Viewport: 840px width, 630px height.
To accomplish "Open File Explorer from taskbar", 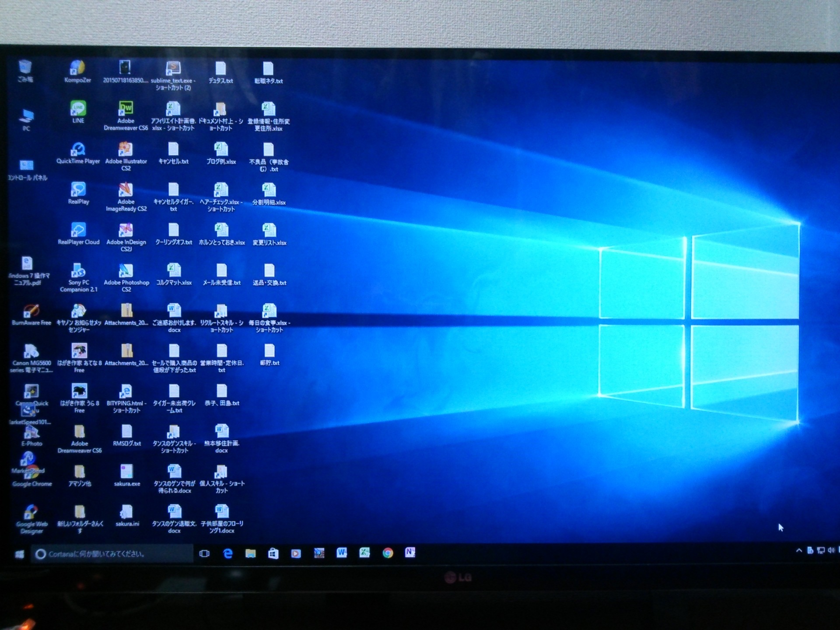I will 250,553.
